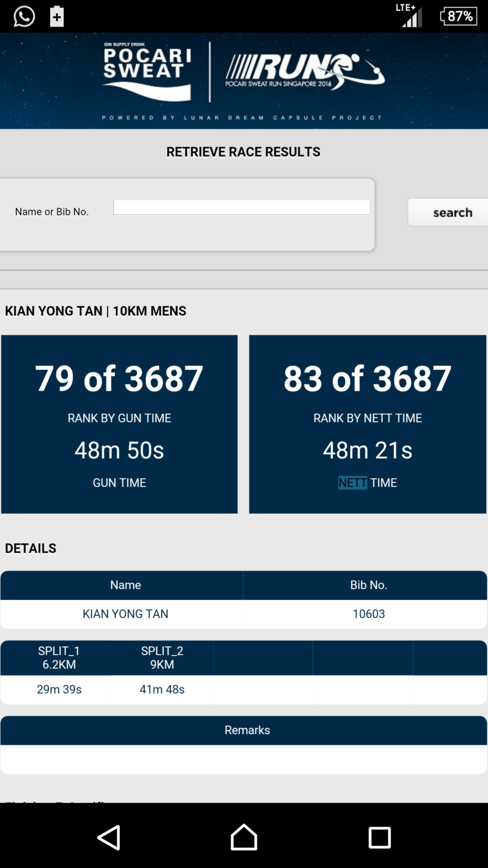Tap the Rank by Gun Time panel
488x868 pixels.
[119, 424]
